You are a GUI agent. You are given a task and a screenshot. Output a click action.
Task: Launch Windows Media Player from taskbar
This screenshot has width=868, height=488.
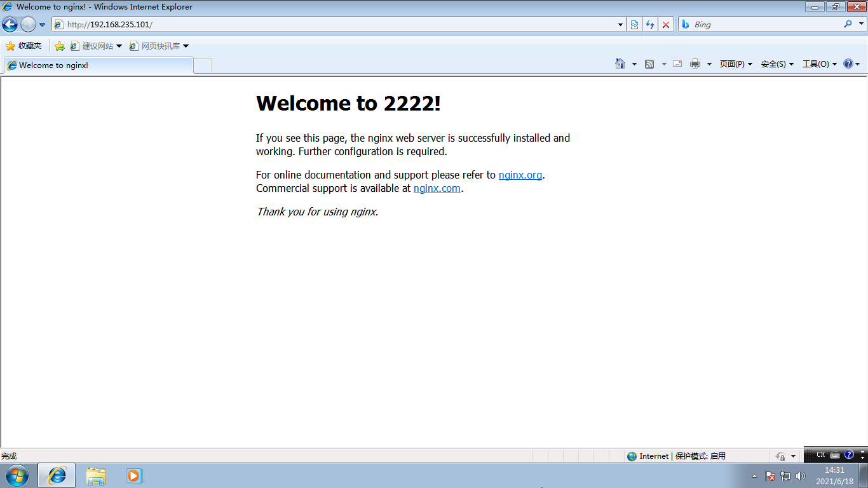pos(135,475)
